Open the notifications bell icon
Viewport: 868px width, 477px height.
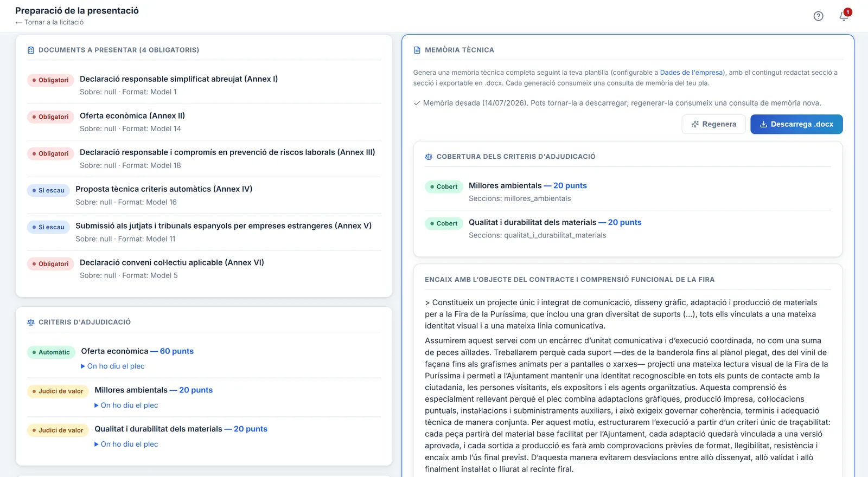844,16
